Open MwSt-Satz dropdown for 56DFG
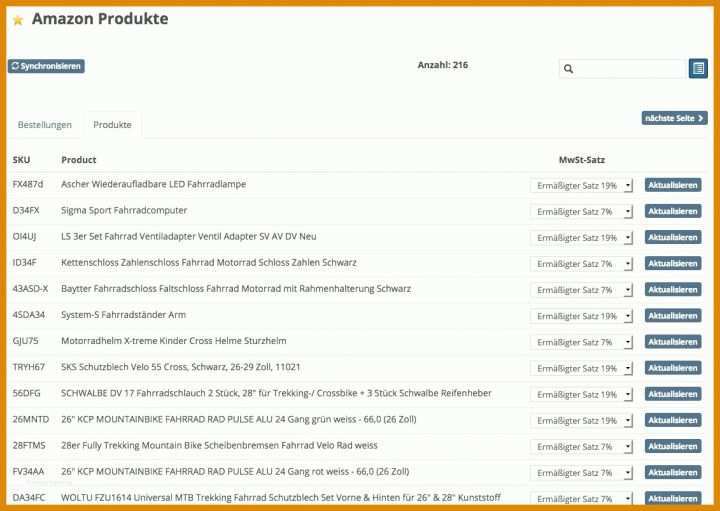Viewport: 720px width, 511px height. (x=581, y=394)
